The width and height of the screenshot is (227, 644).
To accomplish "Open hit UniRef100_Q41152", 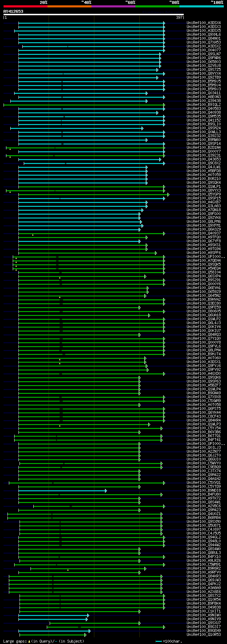I will tap(204, 120).
